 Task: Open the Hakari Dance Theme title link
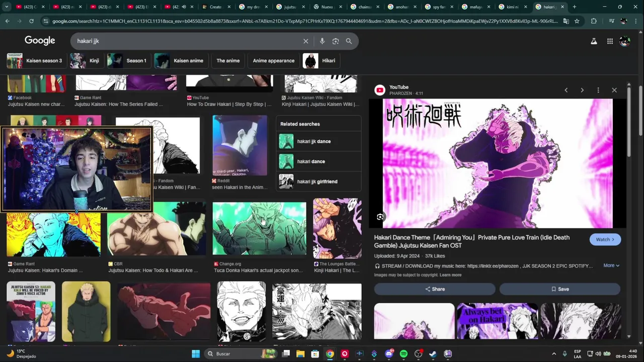pos(472,241)
